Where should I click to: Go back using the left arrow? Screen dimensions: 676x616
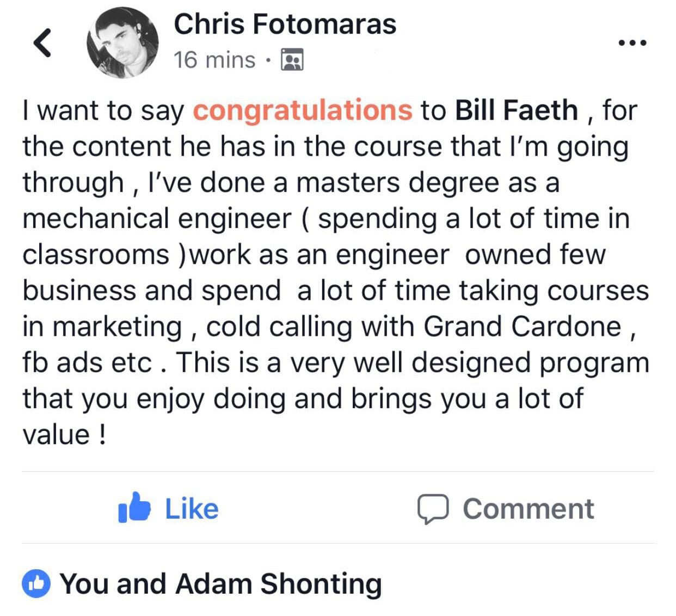coord(42,42)
